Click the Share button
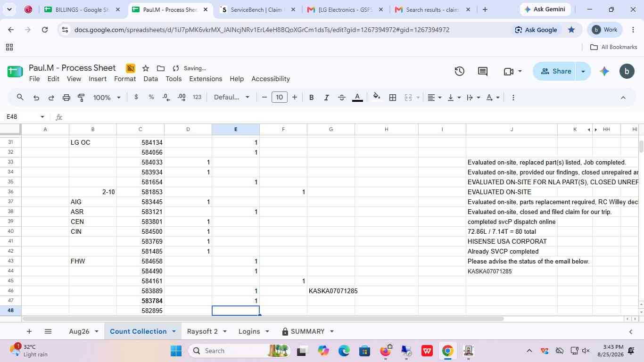644x362 pixels. (556, 71)
